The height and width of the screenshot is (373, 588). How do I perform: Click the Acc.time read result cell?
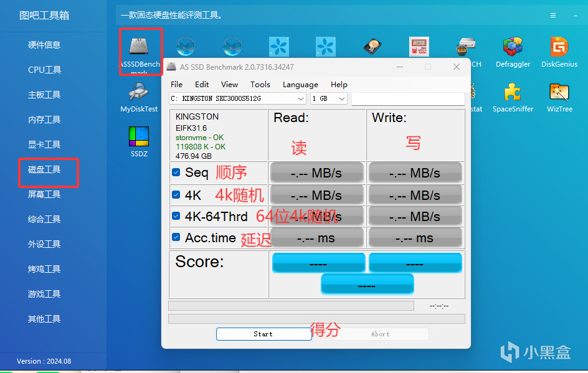(317, 238)
